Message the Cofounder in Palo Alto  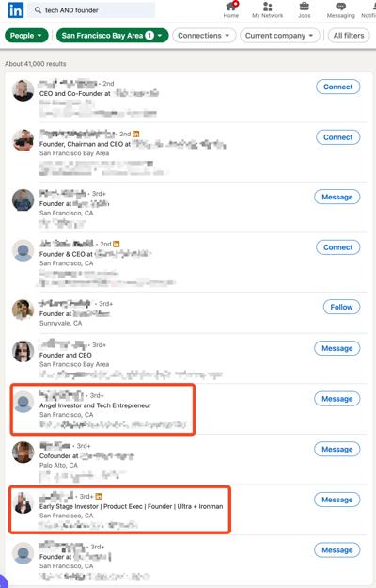tap(337, 449)
